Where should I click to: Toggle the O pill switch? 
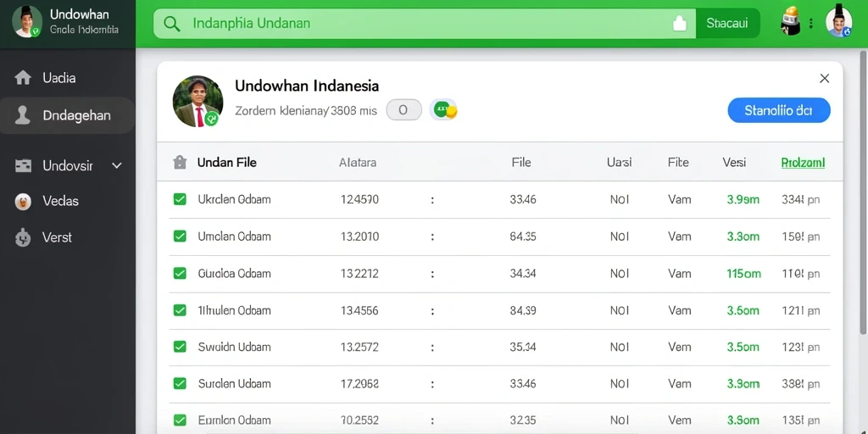[403, 110]
